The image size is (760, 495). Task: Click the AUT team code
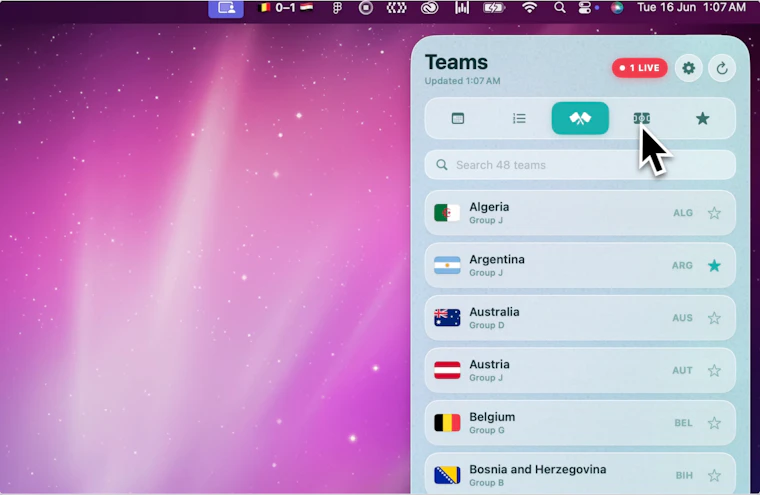tap(682, 370)
